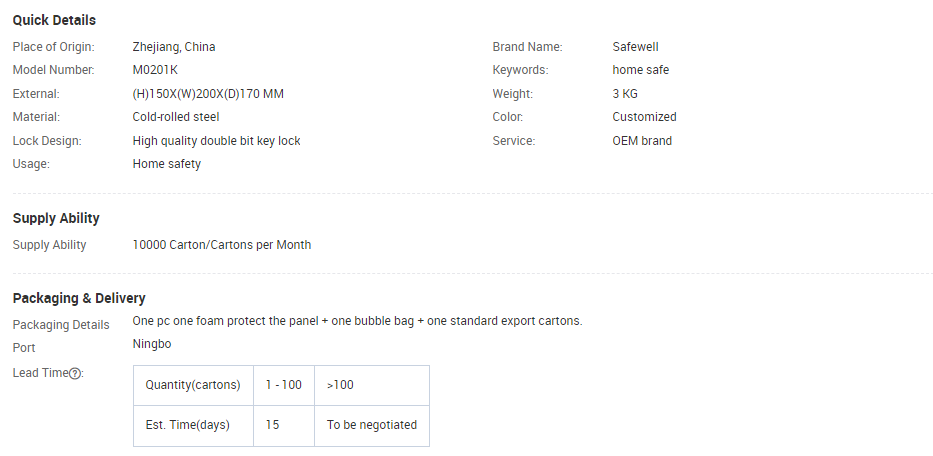Click the Supply Ability heading
The image size is (933, 456).
pyautogui.click(x=56, y=218)
